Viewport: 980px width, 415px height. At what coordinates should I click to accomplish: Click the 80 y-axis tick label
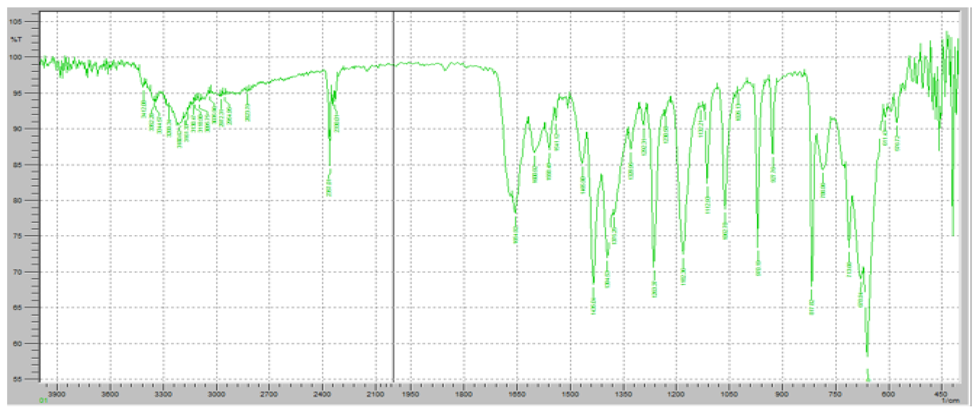pos(18,200)
